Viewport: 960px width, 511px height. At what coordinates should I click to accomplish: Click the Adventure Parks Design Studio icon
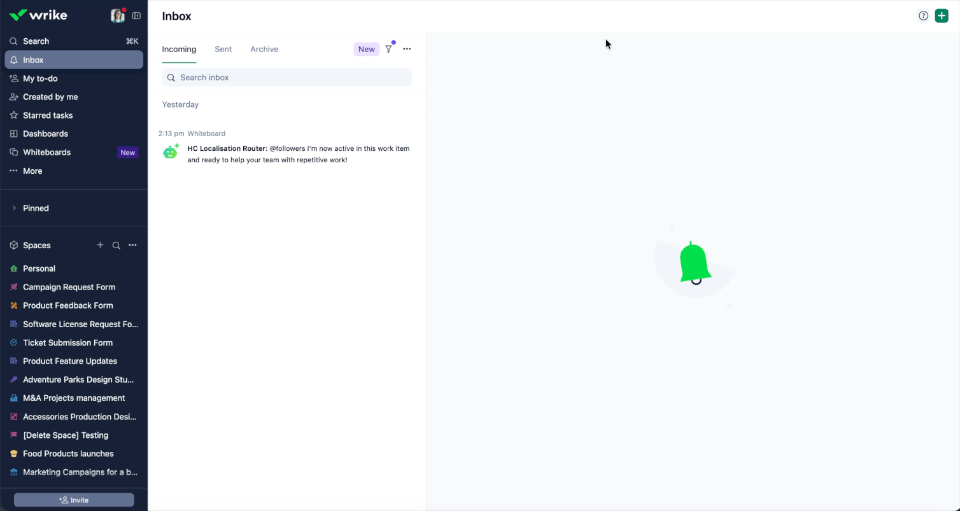click(x=14, y=379)
